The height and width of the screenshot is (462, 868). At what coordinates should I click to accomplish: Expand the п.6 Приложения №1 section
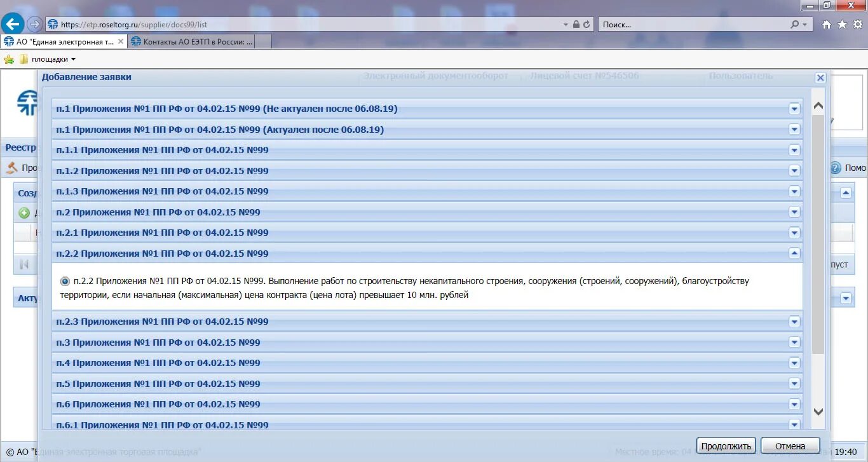[794, 404]
